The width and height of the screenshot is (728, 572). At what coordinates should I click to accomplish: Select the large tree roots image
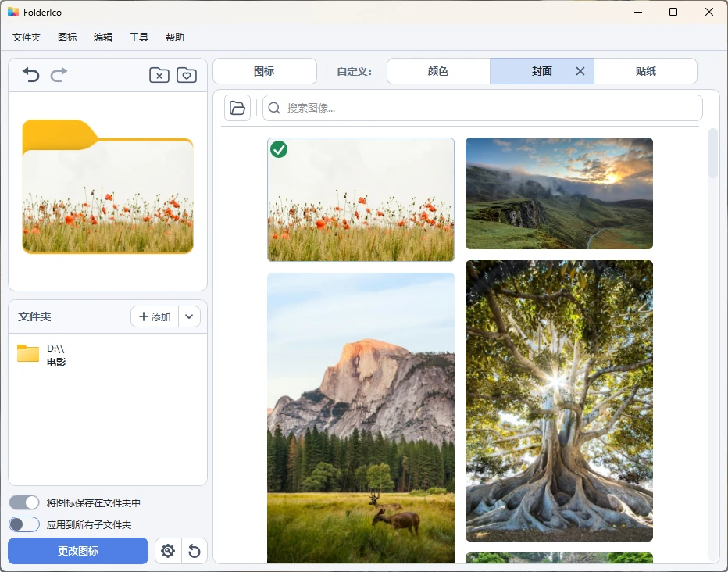559,401
